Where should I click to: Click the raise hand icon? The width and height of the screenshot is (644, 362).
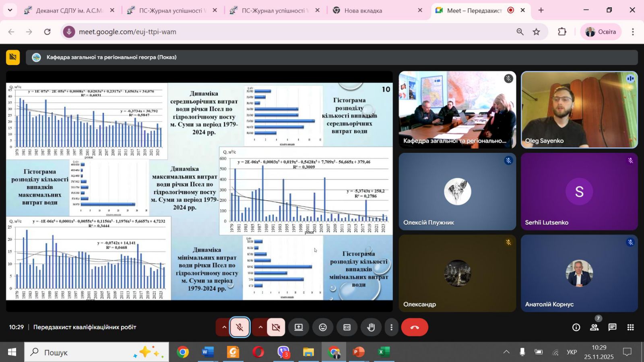point(371,327)
